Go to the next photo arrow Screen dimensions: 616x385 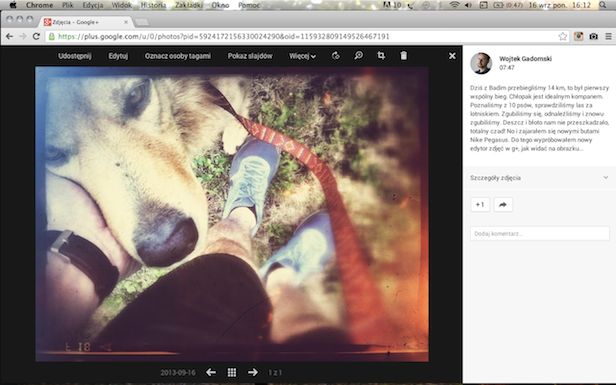coord(253,372)
